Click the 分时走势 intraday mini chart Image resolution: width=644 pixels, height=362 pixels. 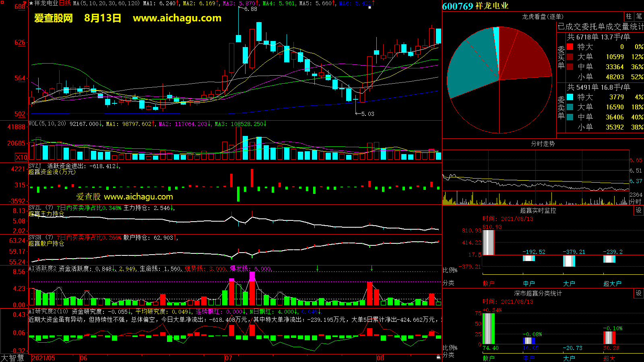pos(535,177)
